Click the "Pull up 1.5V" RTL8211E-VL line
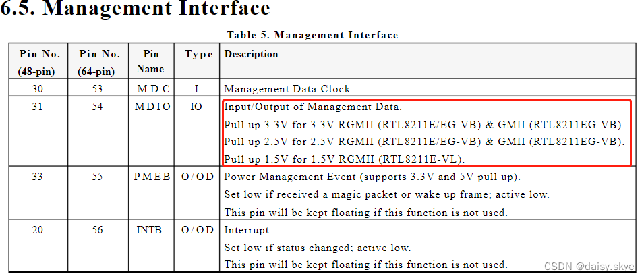This screenshot has width=644, height=278. pyautogui.click(x=345, y=159)
